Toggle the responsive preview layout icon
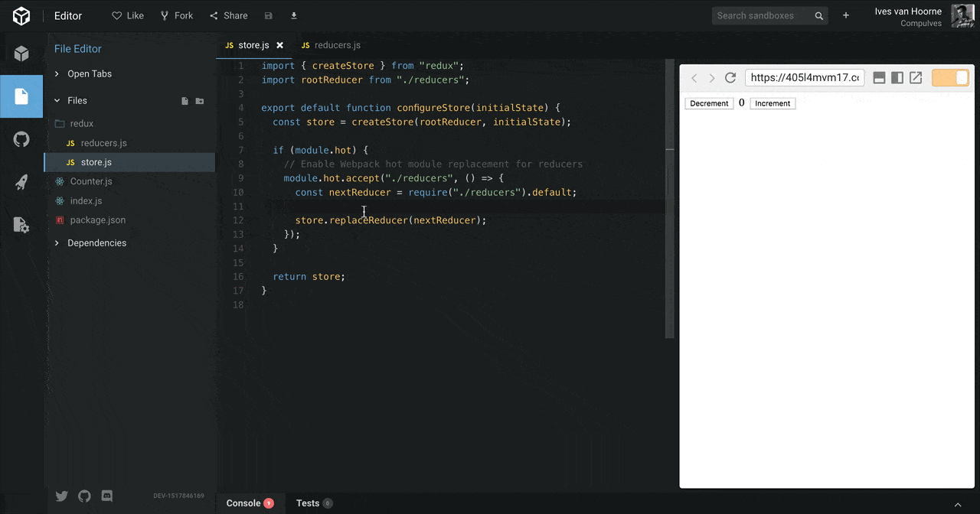This screenshot has height=514, width=980. tap(878, 77)
